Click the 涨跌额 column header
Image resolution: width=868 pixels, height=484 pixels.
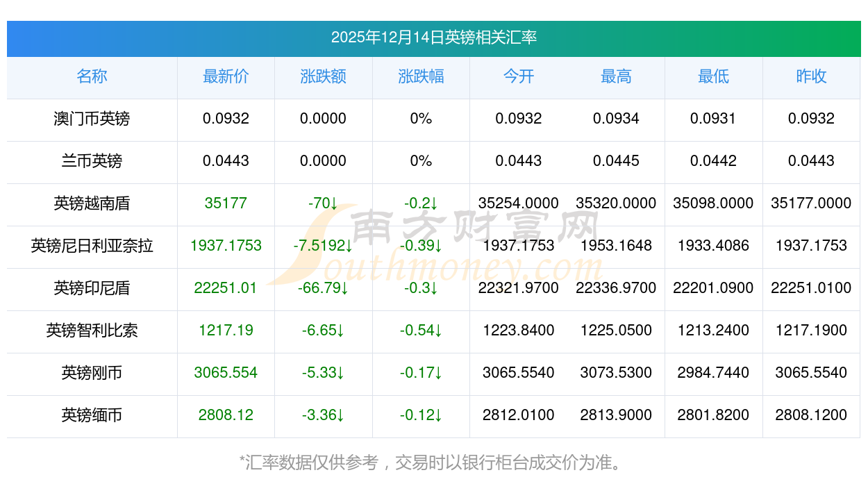click(323, 76)
